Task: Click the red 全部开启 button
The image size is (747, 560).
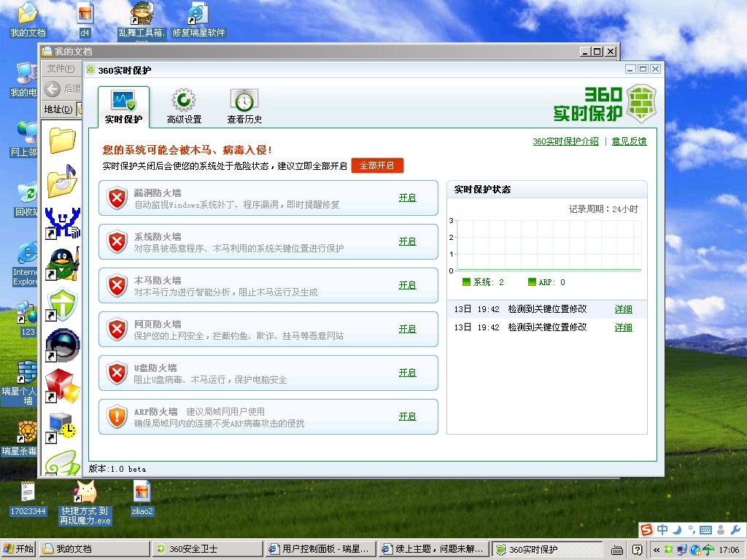Action: click(377, 166)
